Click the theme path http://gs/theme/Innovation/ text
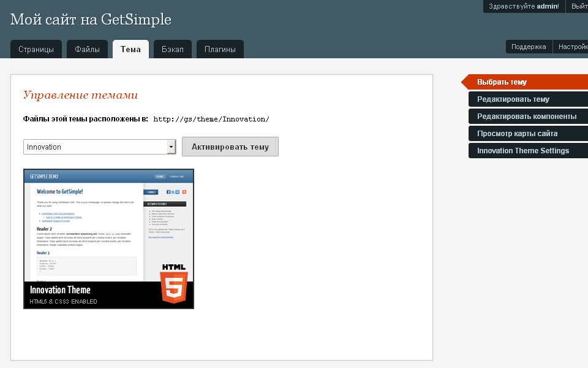Image resolution: width=588 pixels, height=368 pixels. coord(211,120)
